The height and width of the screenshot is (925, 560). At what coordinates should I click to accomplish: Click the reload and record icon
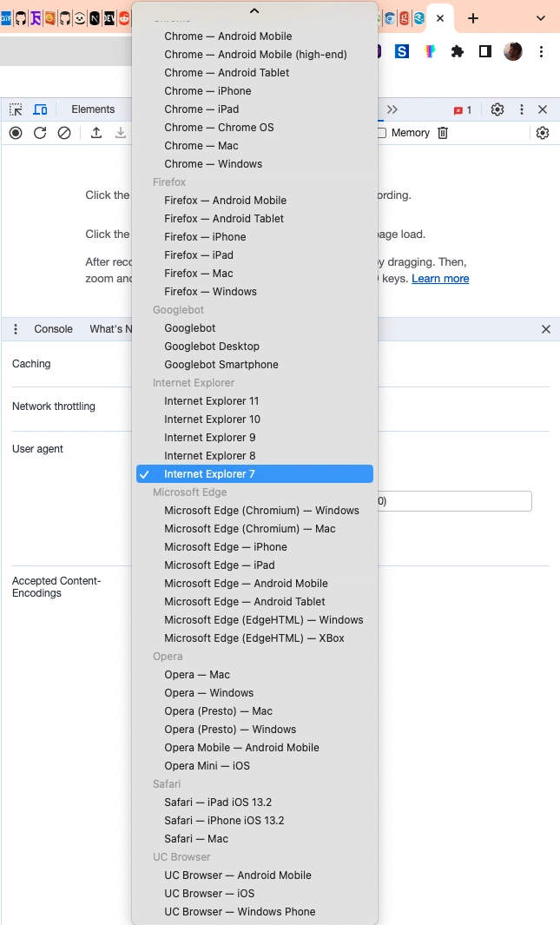40,134
